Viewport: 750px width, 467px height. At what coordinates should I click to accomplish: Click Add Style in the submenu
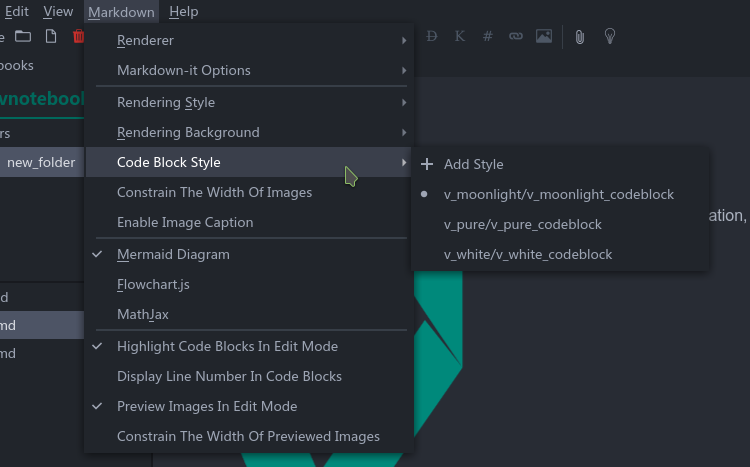(560, 164)
